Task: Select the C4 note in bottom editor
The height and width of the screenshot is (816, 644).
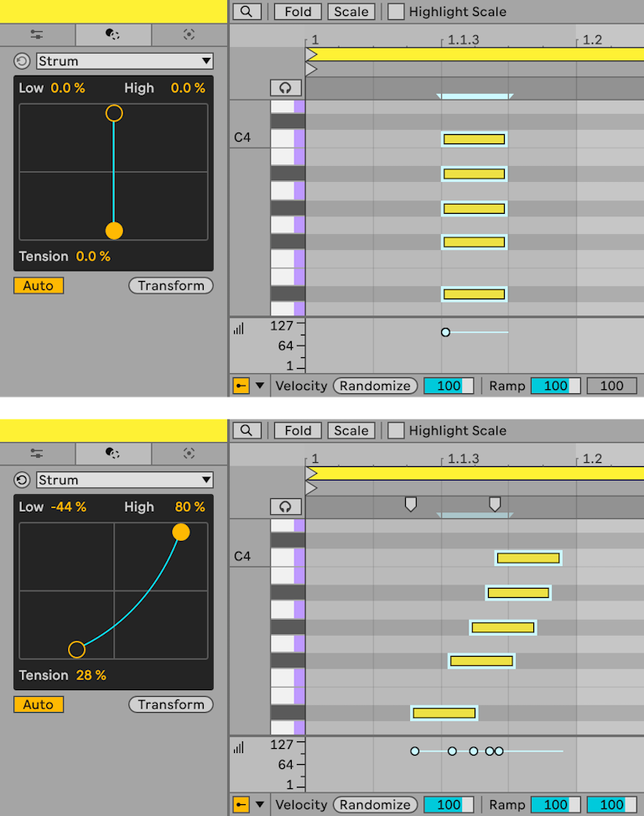Action: coord(528,558)
